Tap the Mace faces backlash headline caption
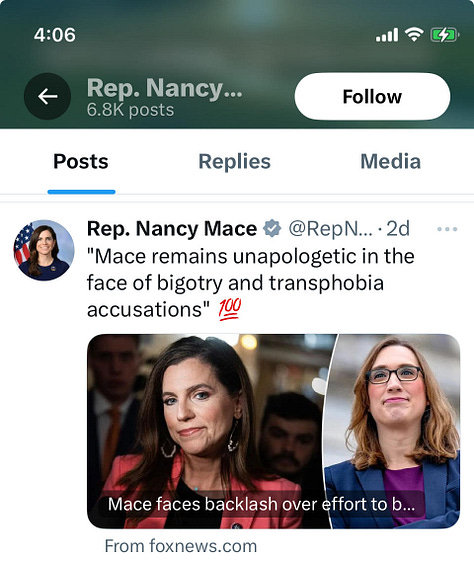The width and height of the screenshot is (474, 565). tap(261, 504)
